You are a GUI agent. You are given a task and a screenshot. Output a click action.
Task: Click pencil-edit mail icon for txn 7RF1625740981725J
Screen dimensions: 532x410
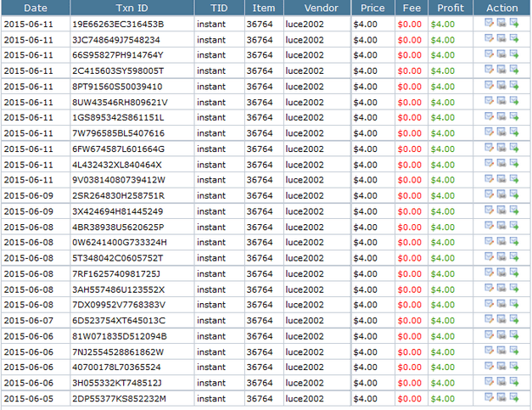coord(489,272)
